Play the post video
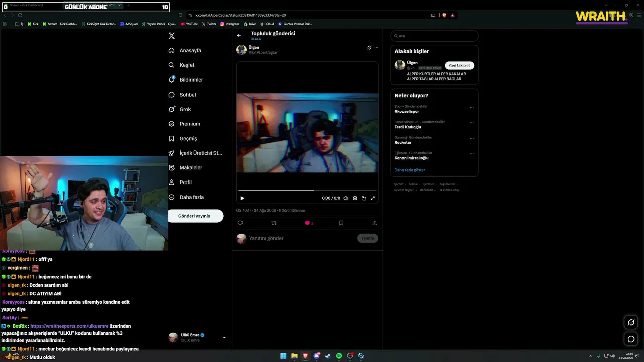The width and height of the screenshot is (644, 362). (242, 198)
